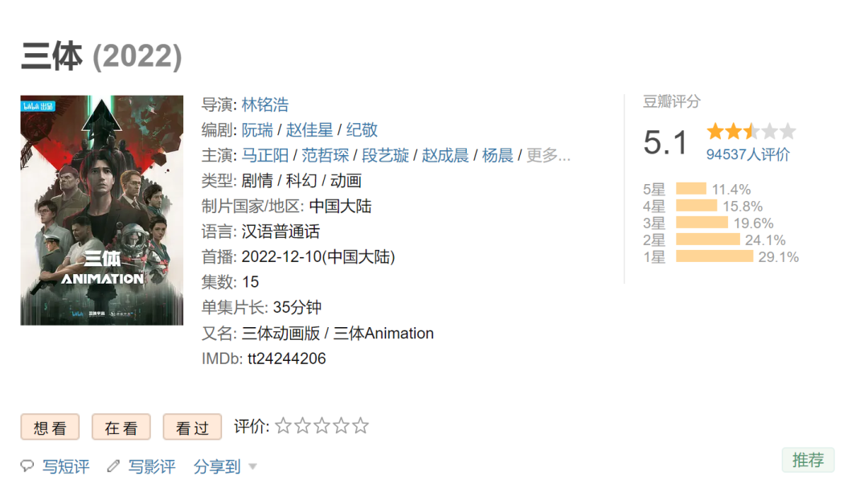The width and height of the screenshot is (868, 504).
Task: Rate five stars in 评价 row
Action: coord(360,426)
